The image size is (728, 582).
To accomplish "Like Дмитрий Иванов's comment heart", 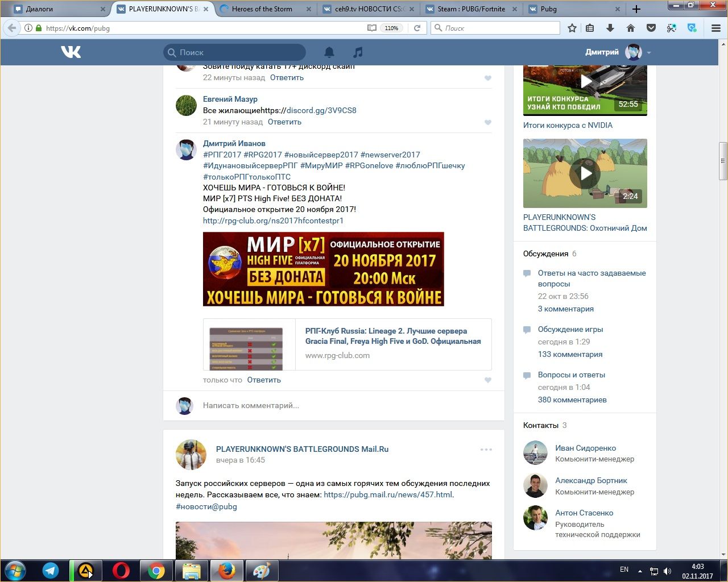I will pos(487,380).
